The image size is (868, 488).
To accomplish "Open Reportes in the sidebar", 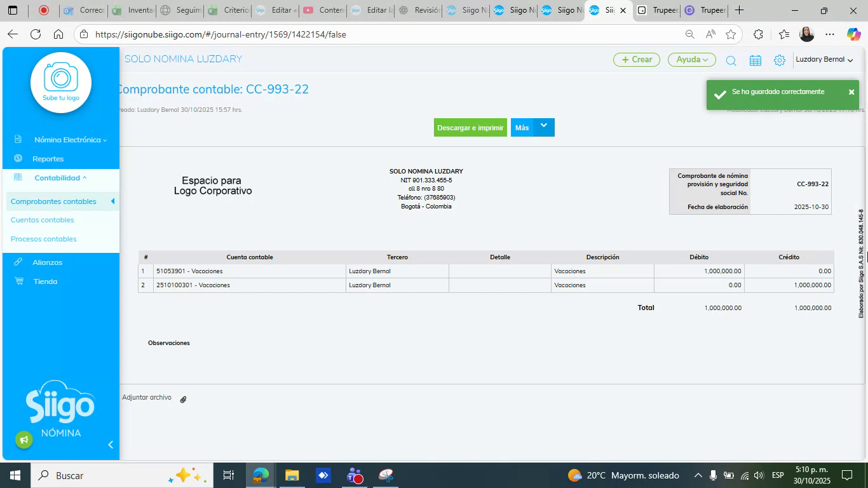I will pyautogui.click(x=48, y=159).
